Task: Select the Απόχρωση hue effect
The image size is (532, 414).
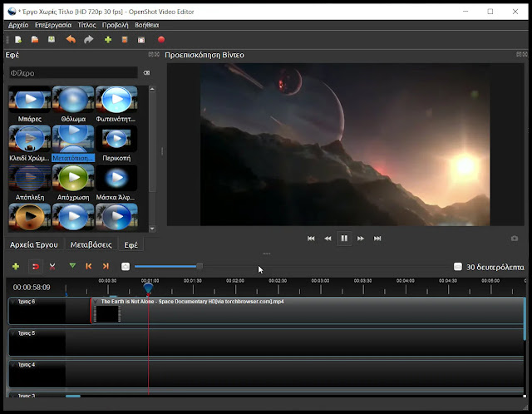Action: [73, 178]
